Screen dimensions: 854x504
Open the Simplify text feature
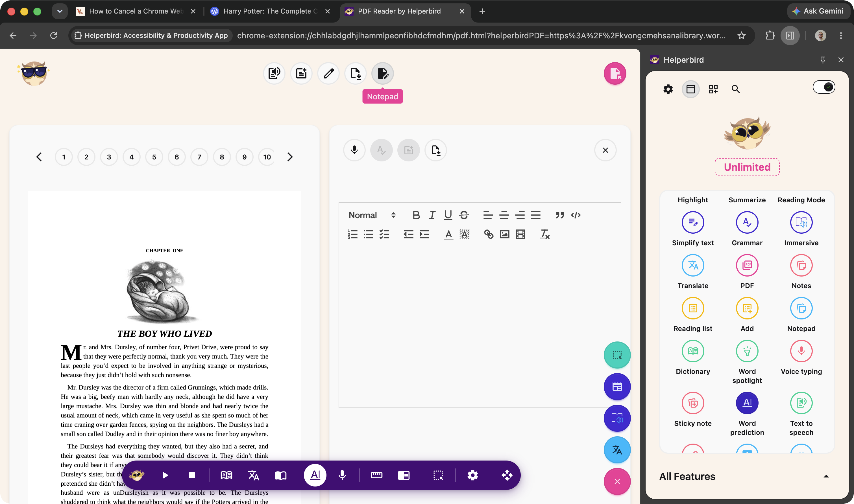pos(692,222)
